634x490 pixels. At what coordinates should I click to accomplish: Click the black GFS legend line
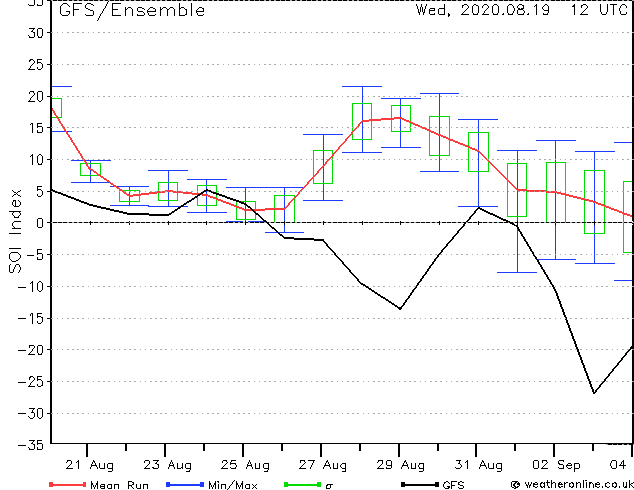coord(420,484)
